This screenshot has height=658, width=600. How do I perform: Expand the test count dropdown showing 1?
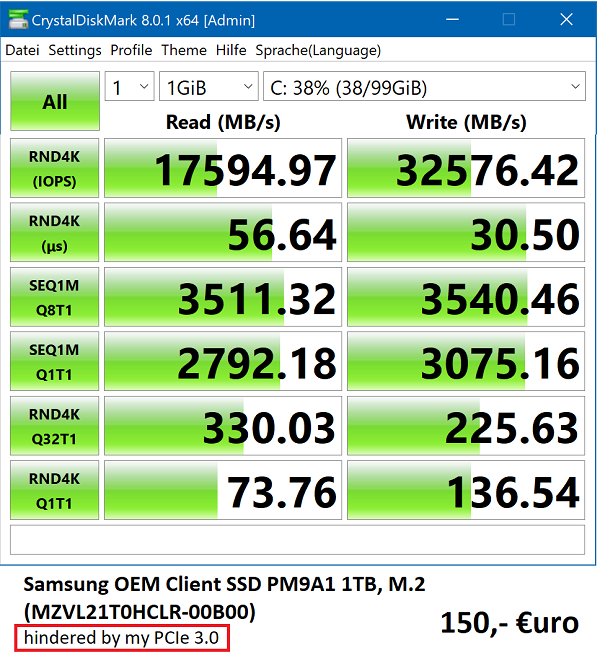[130, 86]
